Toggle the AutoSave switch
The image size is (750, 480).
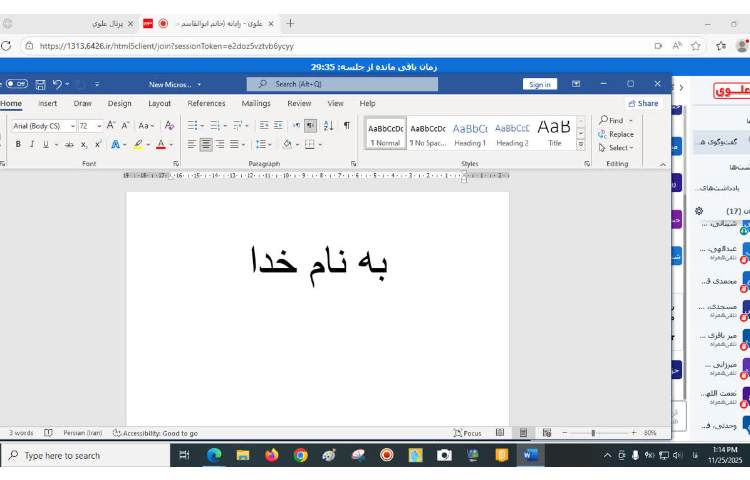[x=16, y=85]
